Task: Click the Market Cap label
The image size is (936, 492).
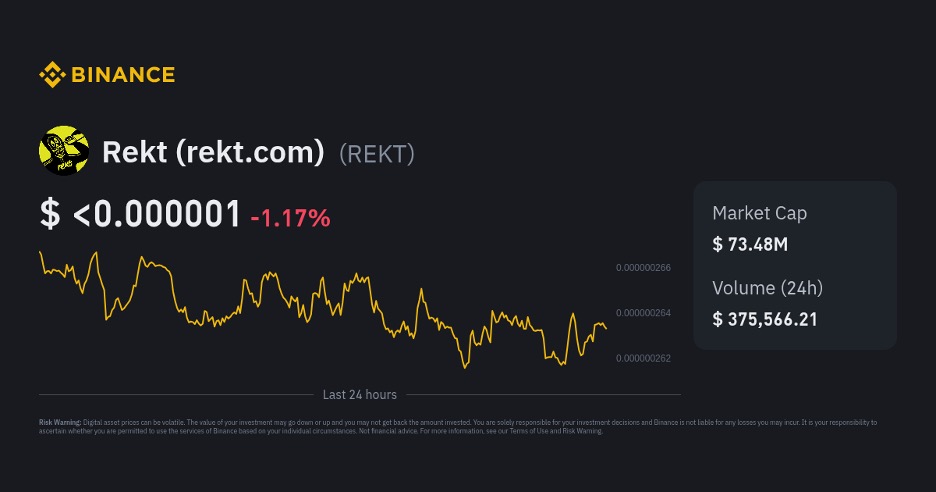Action: [759, 213]
